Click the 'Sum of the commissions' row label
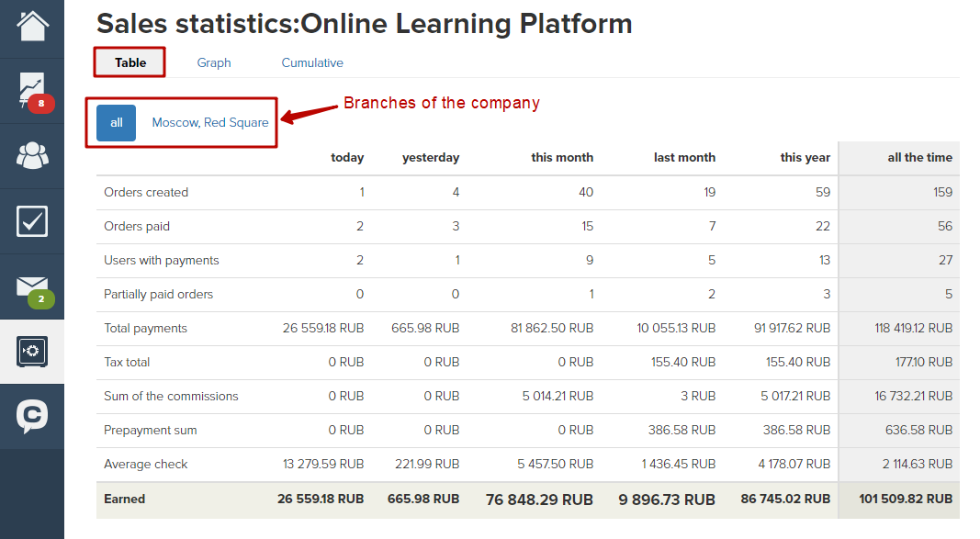This screenshot has height=539, width=980. coord(171,396)
